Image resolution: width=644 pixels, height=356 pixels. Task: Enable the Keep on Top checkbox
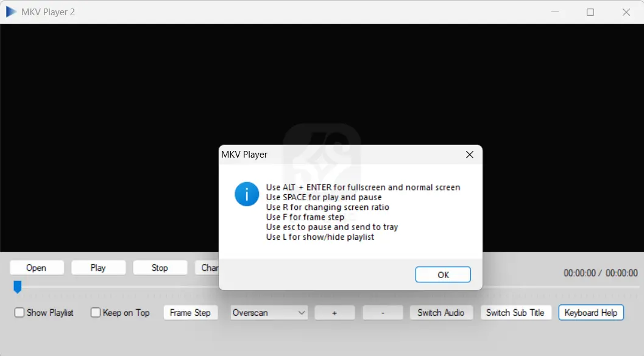tap(95, 312)
